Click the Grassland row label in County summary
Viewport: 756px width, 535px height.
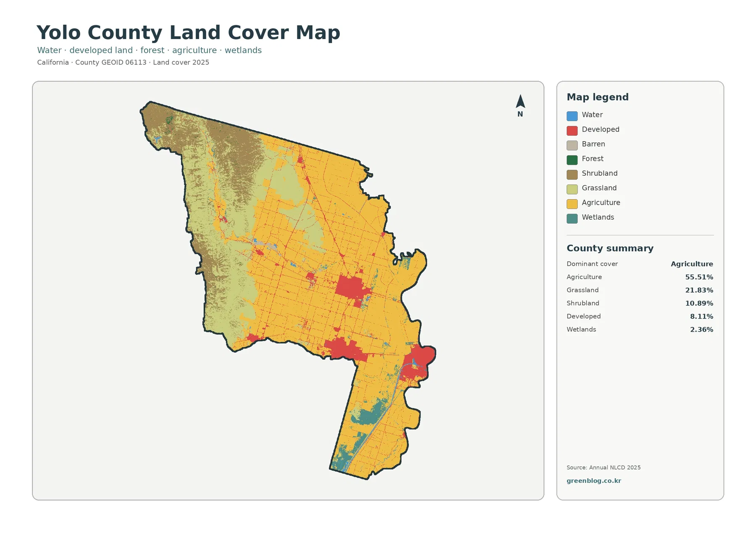coord(583,290)
